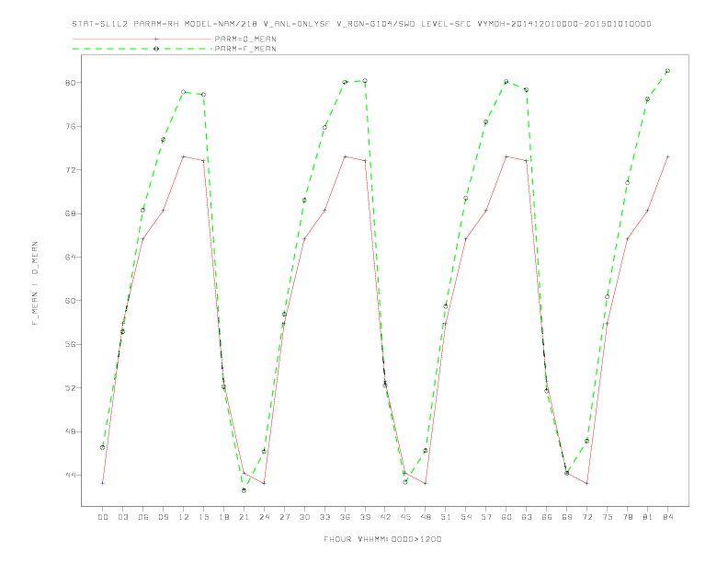Click the x-axis title FHOUR VHHMM
Viewport: 728px width, 563px height.
382,539
